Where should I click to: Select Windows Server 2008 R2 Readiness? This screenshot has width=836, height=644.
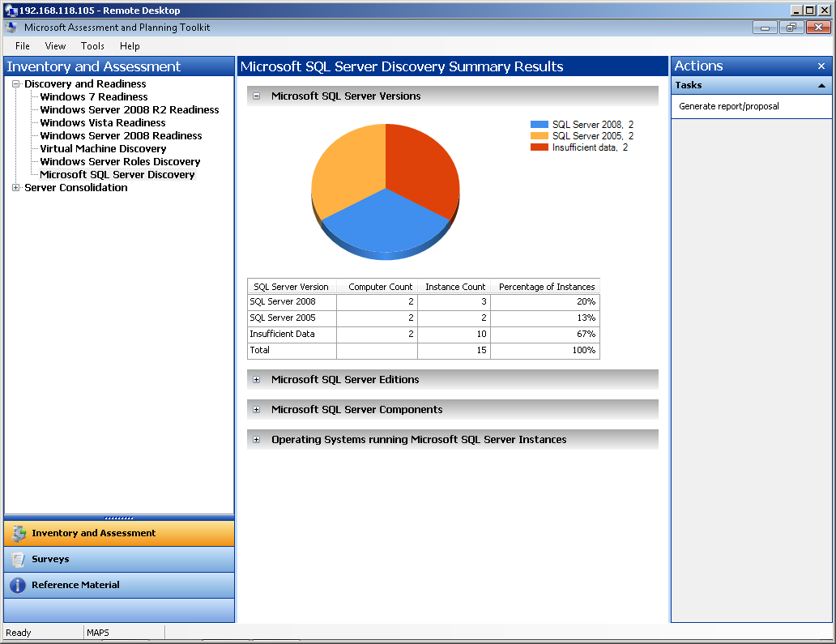[x=130, y=110]
